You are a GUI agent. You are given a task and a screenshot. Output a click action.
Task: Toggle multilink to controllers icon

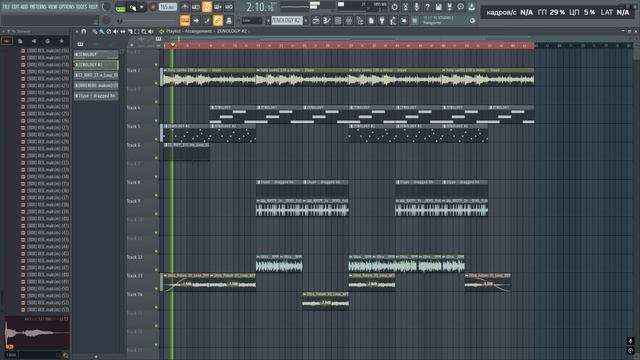pos(218,20)
